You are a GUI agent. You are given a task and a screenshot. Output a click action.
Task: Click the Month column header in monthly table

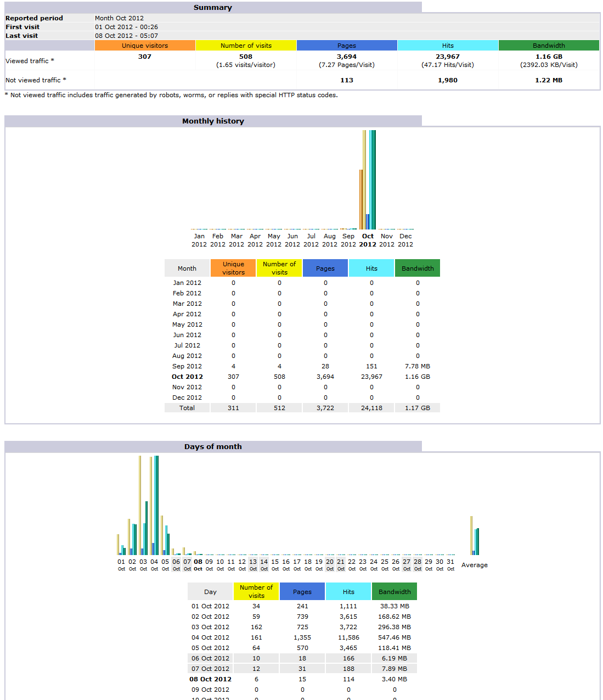[x=187, y=268]
